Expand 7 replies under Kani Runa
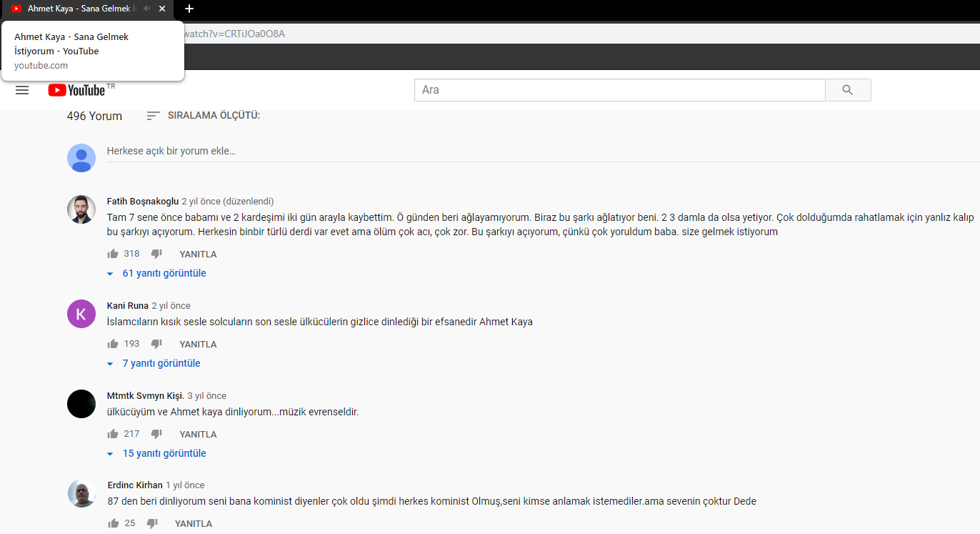The width and height of the screenshot is (980, 534). pos(154,363)
